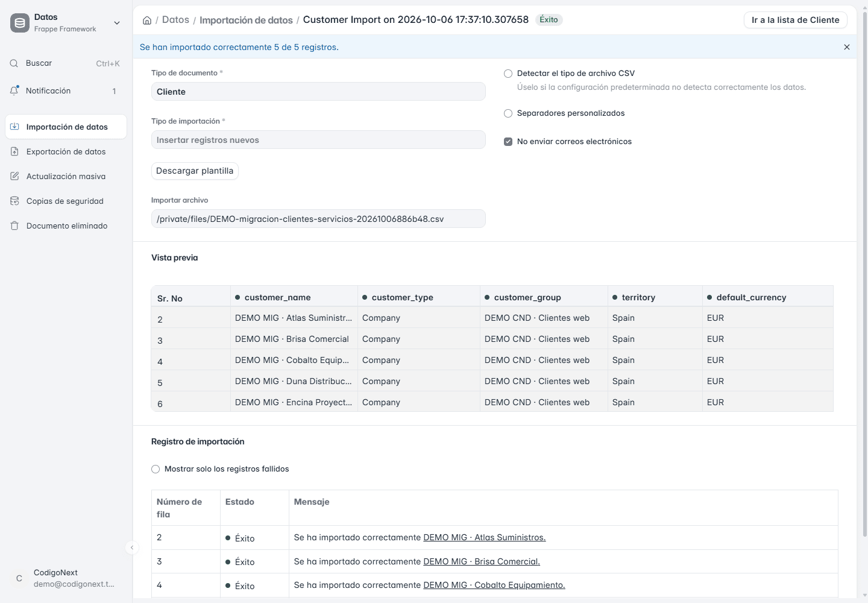This screenshot has width=868, height=603.
Task: Click the Importación de datos sidebar icon
Action: tap(14, 127)
